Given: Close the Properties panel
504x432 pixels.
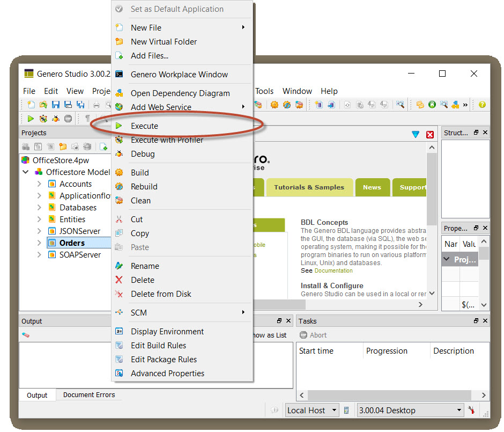Looking at the screenshot, I should pos(485,228).
